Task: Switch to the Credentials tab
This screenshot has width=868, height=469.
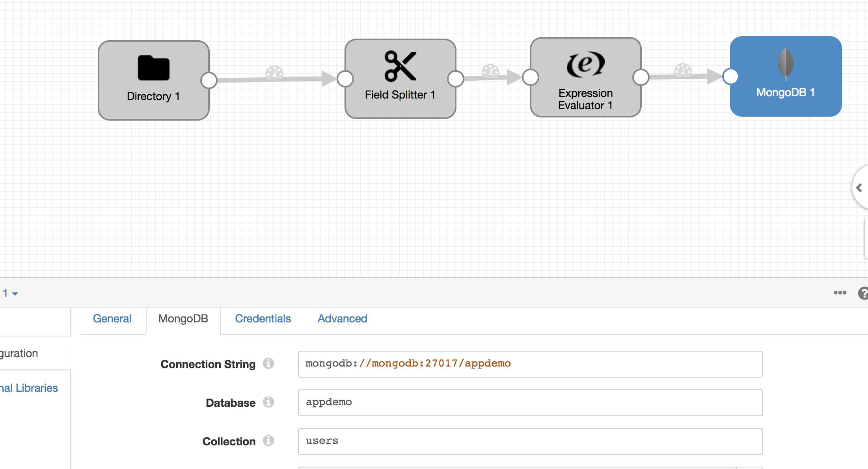Action: [x=263, y=318]
